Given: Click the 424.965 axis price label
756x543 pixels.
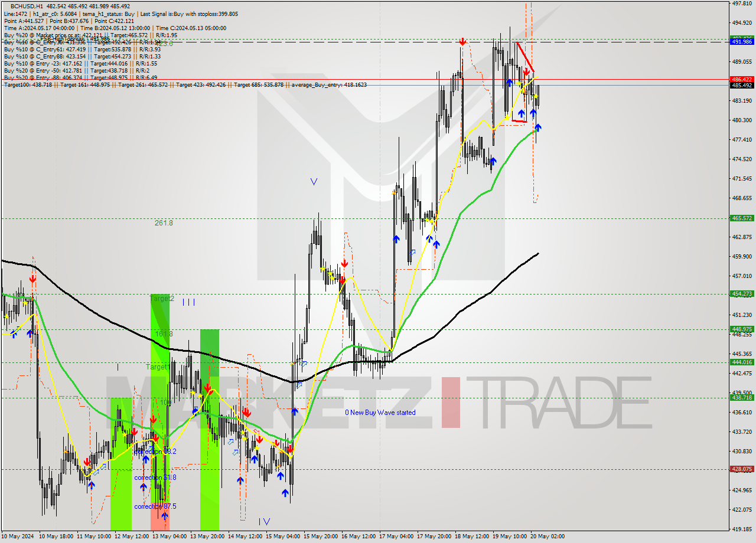Looking at the screenshot, I should pyautogui.click(x=742, y=490).
